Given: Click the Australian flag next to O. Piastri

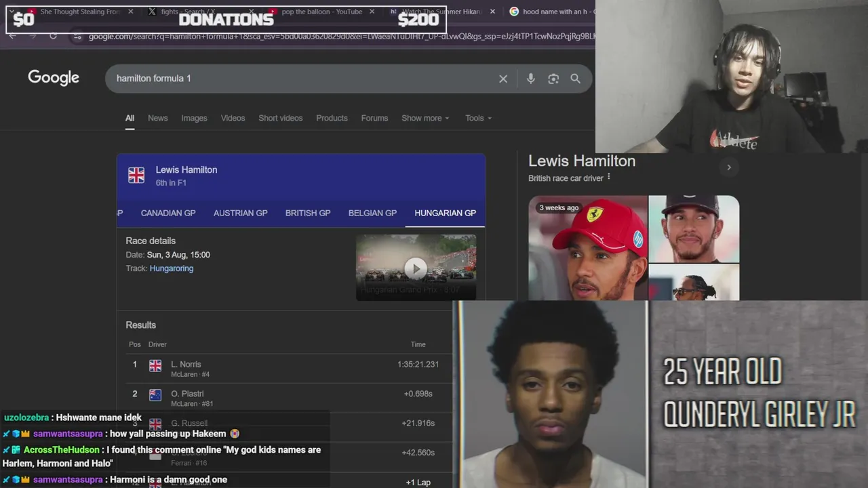Looking at the screenshot, I should click(155, 395).
